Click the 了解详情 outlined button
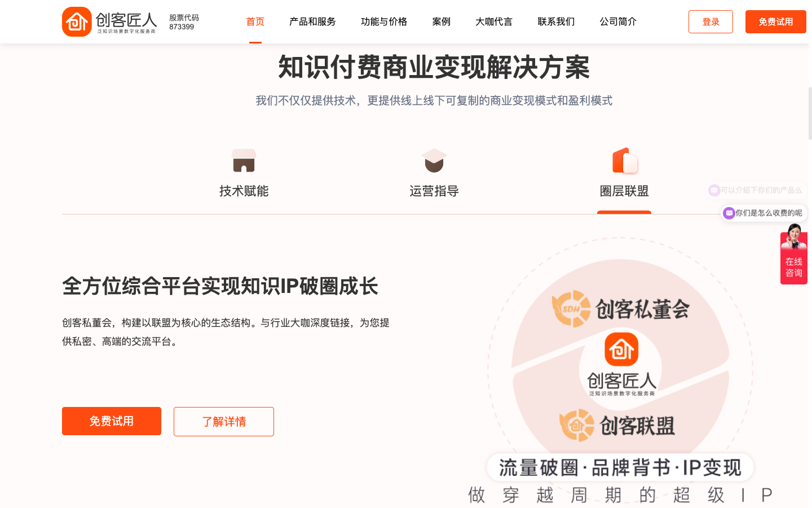Viewport: 812px width, 508px height. pos(224,422)
